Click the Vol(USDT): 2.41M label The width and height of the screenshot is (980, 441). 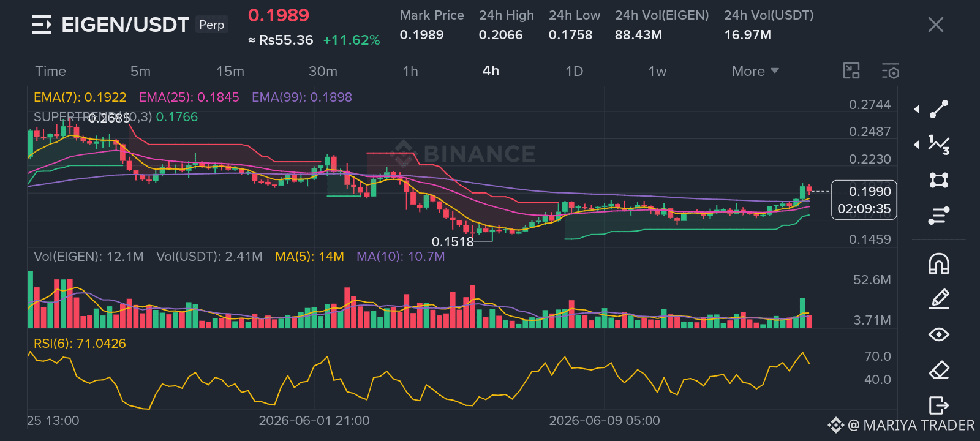click(x=209, y=257)
